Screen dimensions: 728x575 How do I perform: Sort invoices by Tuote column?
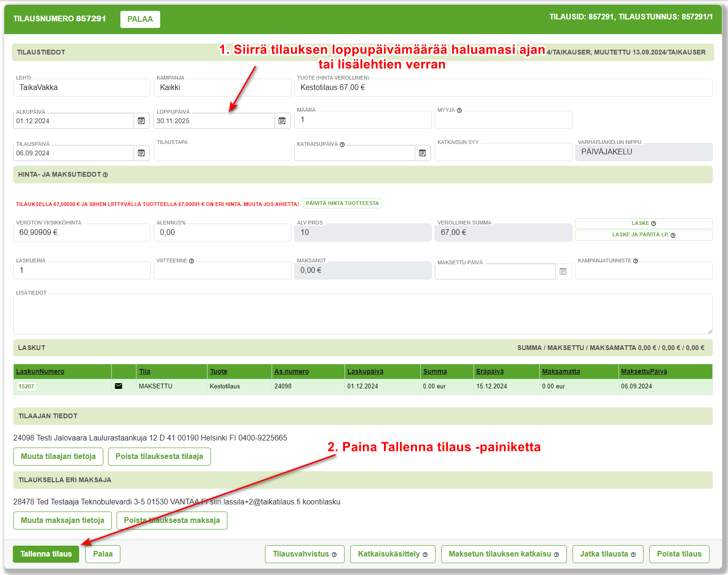[218, 371]
